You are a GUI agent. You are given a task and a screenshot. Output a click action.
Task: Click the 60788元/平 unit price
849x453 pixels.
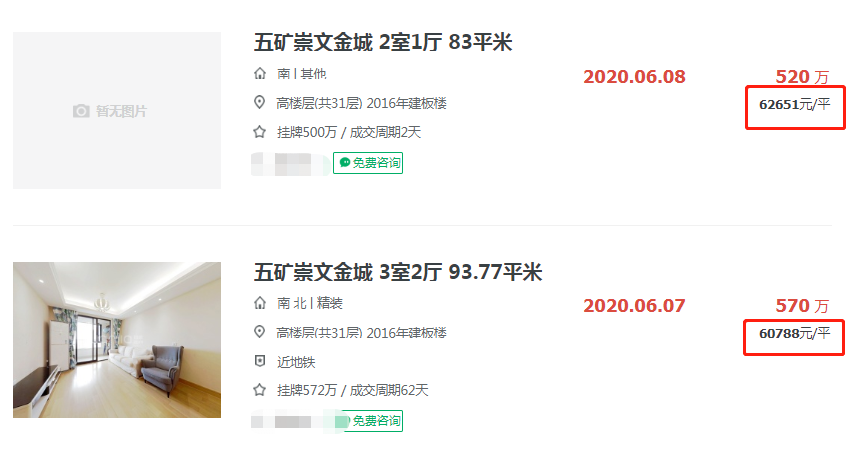[x=794, y=333]
